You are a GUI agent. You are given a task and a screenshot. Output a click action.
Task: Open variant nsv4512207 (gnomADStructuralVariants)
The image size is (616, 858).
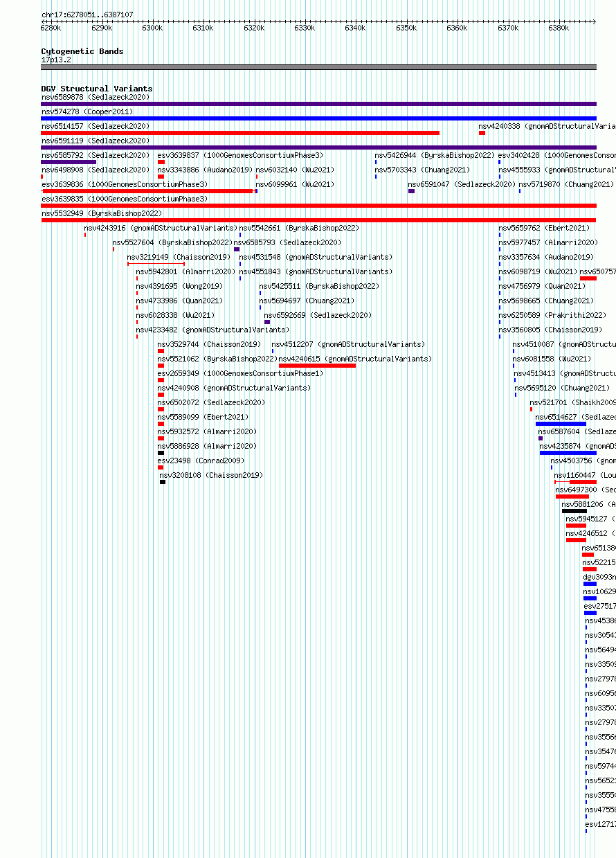point(348,344)
